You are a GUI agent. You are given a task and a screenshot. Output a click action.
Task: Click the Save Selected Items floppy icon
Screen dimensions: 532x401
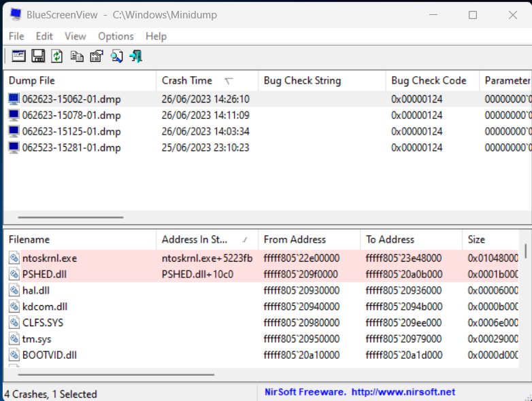point(38,56)
